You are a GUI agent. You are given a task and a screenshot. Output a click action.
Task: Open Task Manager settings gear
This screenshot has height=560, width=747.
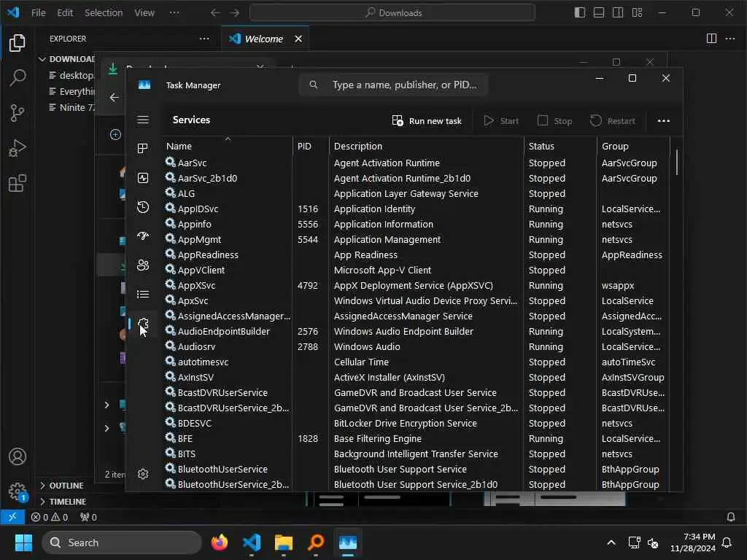click(143, 474)
